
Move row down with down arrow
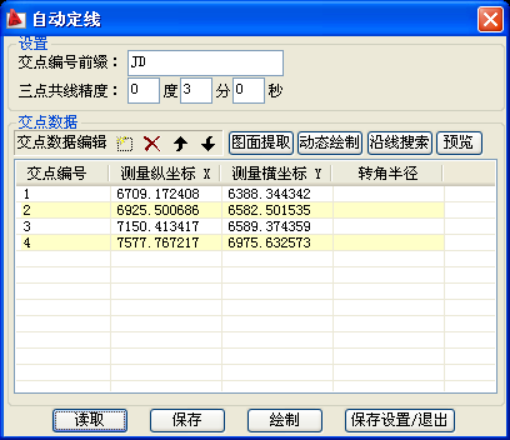(x=208, y=144)
